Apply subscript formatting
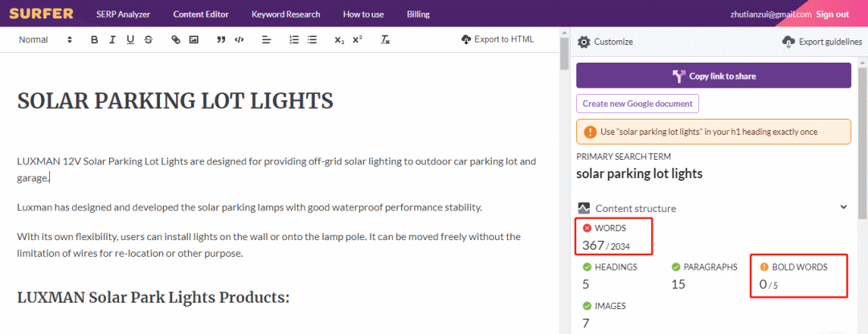 point(339,40)
